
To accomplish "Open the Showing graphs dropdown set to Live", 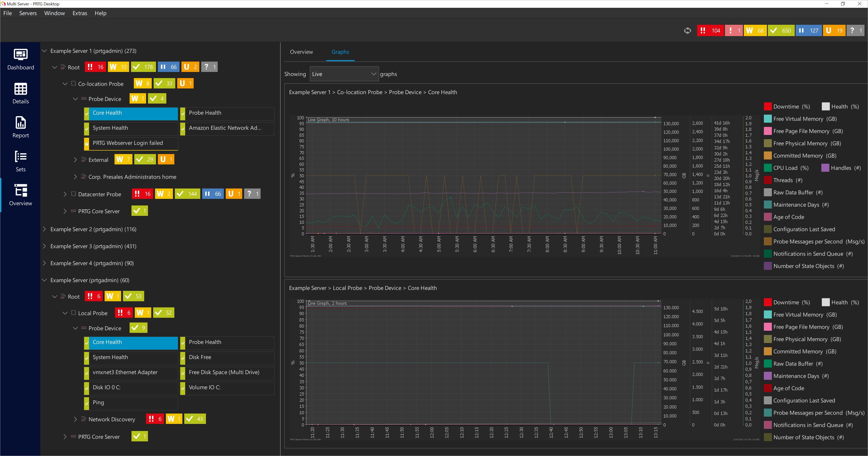I will [x=344, y=74].
